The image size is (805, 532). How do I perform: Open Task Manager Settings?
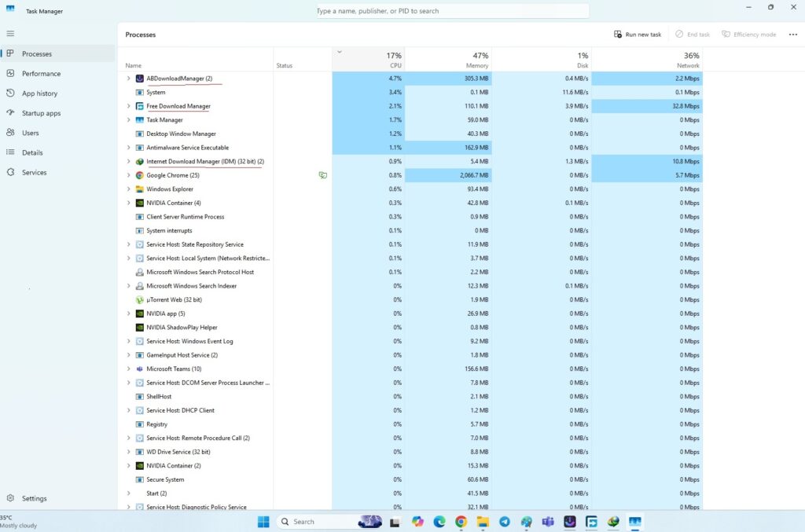[57, 498]
